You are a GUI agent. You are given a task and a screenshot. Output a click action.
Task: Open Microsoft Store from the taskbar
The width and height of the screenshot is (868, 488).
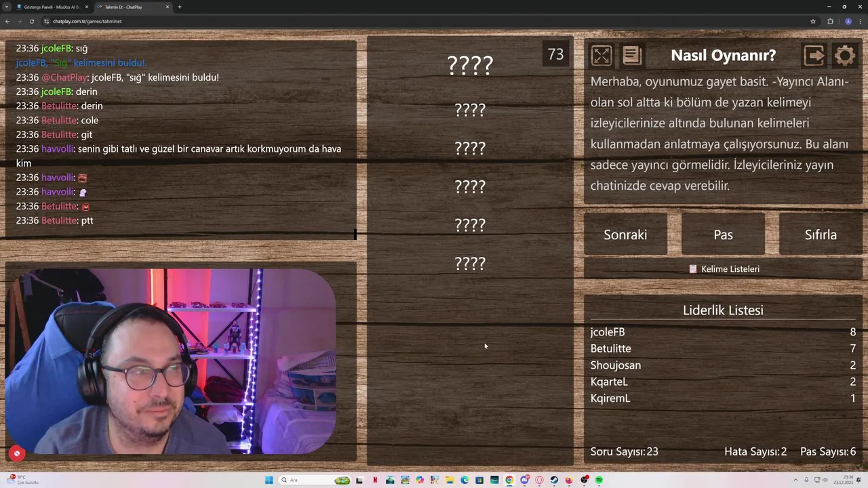tap(479, 480)
